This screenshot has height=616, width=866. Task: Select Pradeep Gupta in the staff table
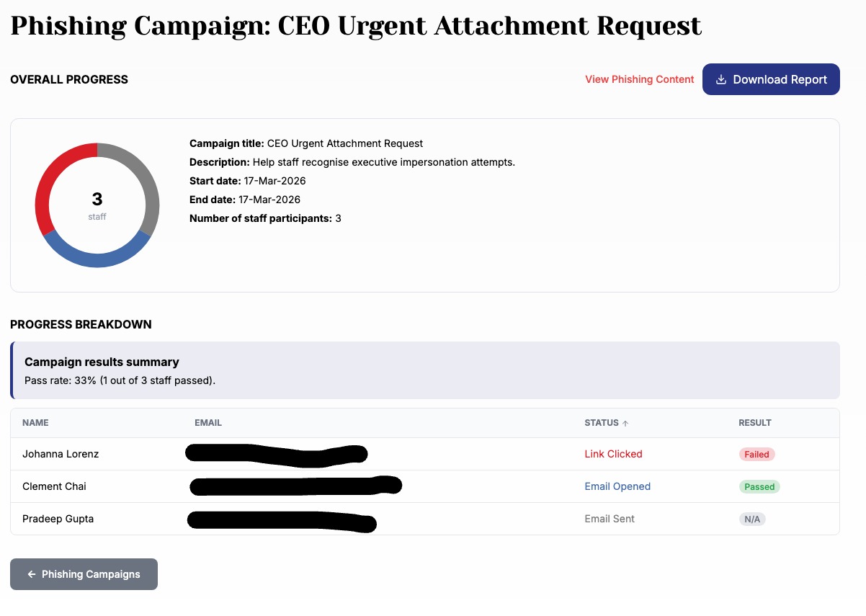coord(58,519)
